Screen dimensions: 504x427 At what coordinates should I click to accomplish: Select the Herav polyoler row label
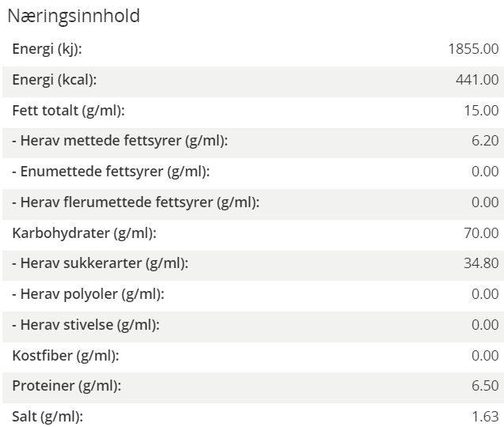coord(88,294)
